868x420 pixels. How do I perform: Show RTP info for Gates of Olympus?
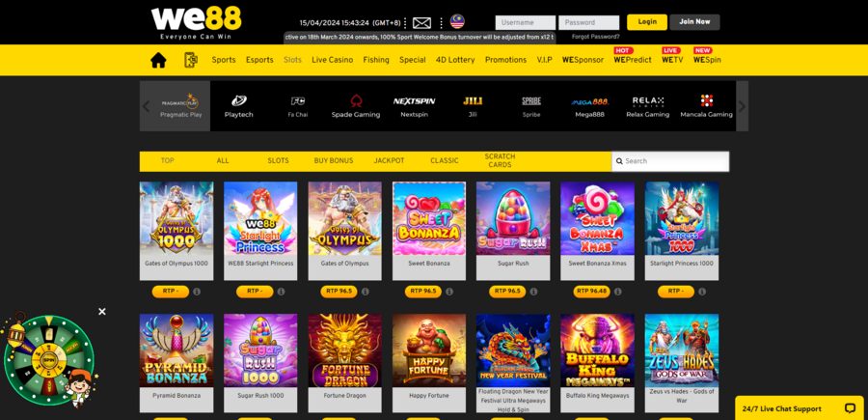pos(366,292)
